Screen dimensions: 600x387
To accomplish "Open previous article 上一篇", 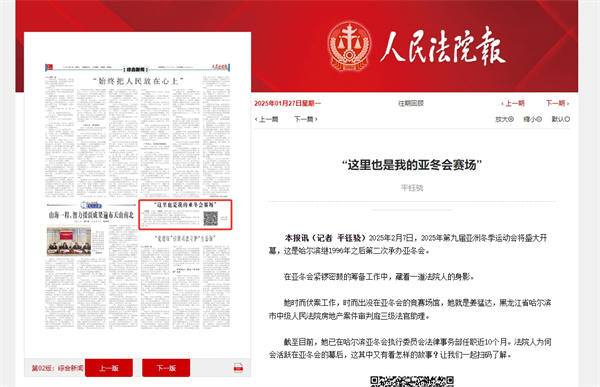I will click(267, 119).
